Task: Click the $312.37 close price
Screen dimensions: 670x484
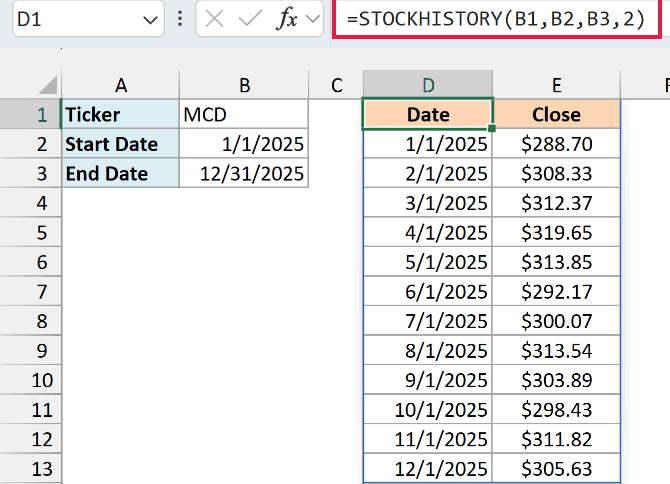Action: coord(556,203)
